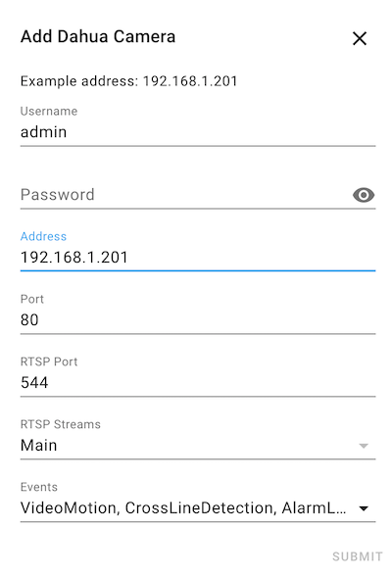Select the RTSP Port field showing 544
The image size is (392, 577).
(x=198, y=376)
